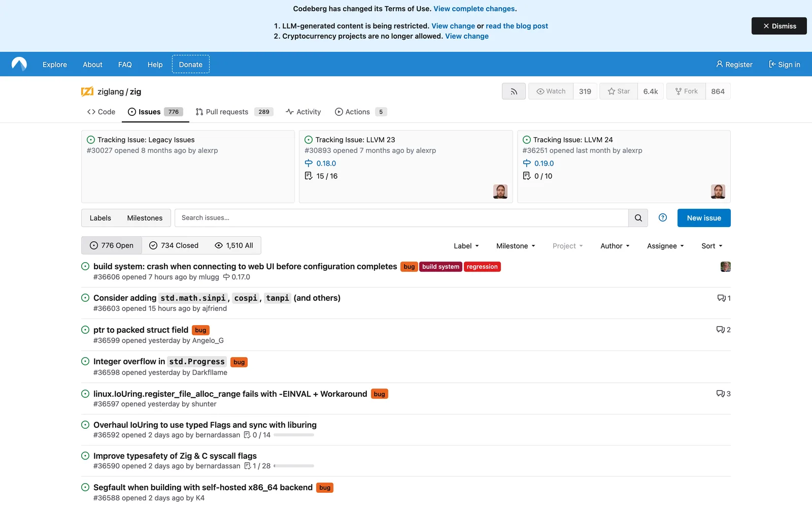
Task: Create a New issue
Action: pyautogui.click(x=704, y=218)
